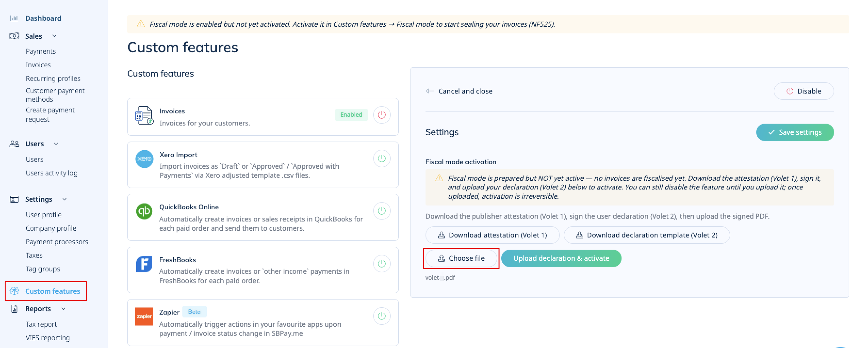Click the Reports document icon in sidebar

(14, 309)
